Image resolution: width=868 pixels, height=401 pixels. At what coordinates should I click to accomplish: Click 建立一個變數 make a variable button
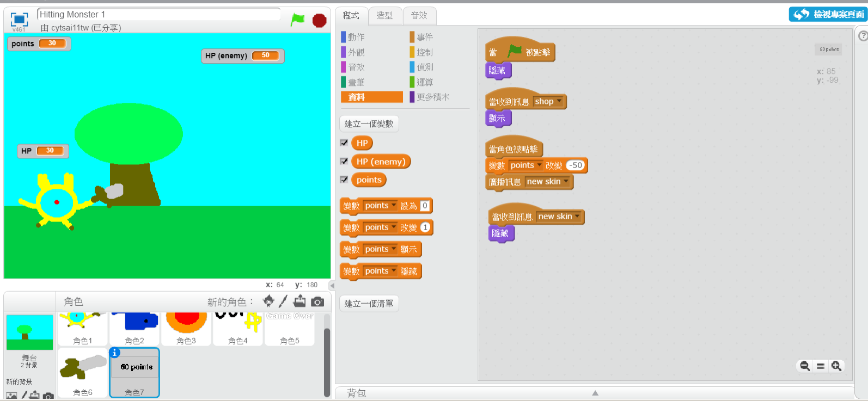point(369,124)
